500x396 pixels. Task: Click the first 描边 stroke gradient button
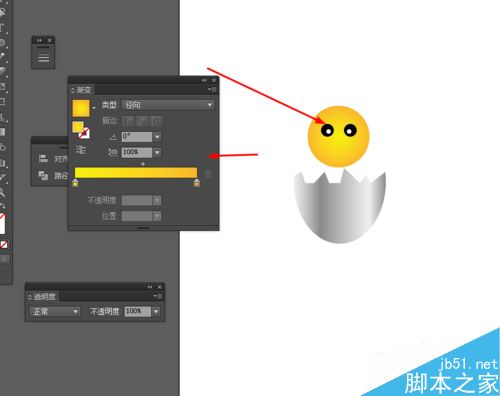(128, 121)
